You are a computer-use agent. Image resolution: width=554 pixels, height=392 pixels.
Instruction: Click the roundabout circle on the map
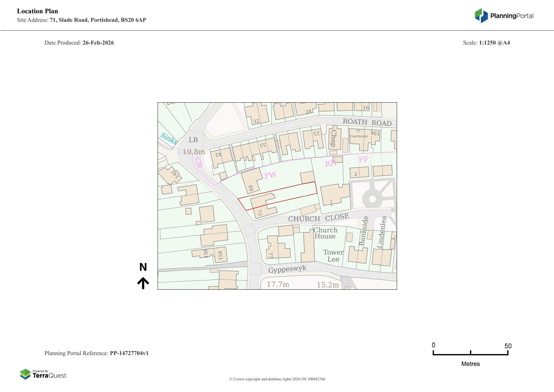click(x=372, y=199)
